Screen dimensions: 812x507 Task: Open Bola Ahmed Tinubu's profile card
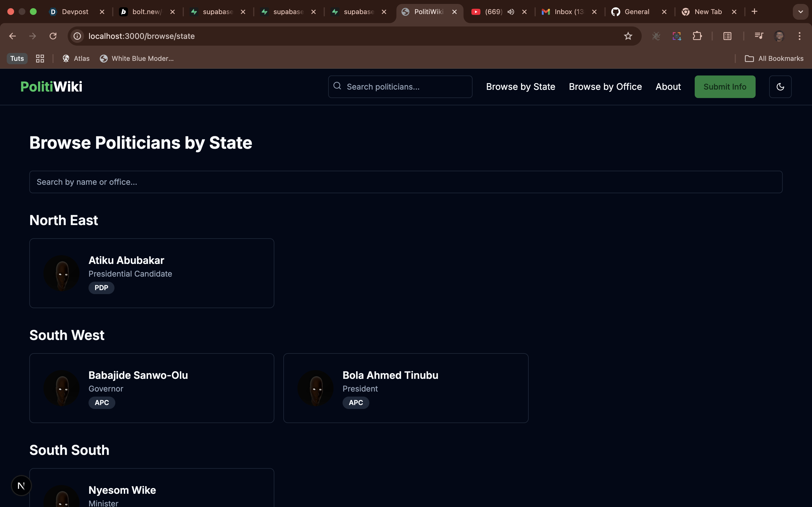406,388
